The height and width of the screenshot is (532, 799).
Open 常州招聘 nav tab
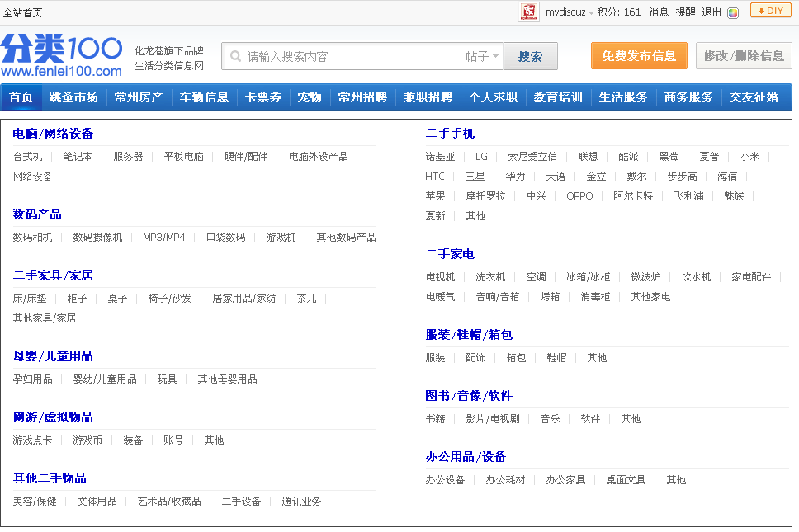click(x=362, y=97)
